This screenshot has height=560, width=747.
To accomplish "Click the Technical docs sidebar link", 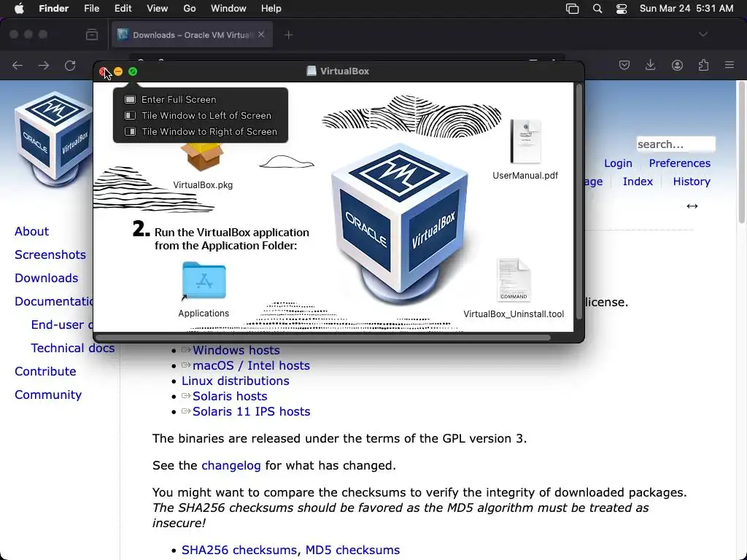I will pyautogui.click(x=73, y=348).
